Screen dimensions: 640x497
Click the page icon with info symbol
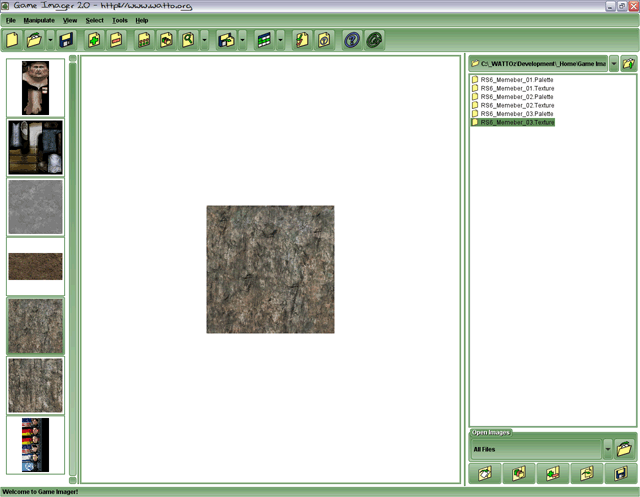pyautogui.click(x=324, y=40)
